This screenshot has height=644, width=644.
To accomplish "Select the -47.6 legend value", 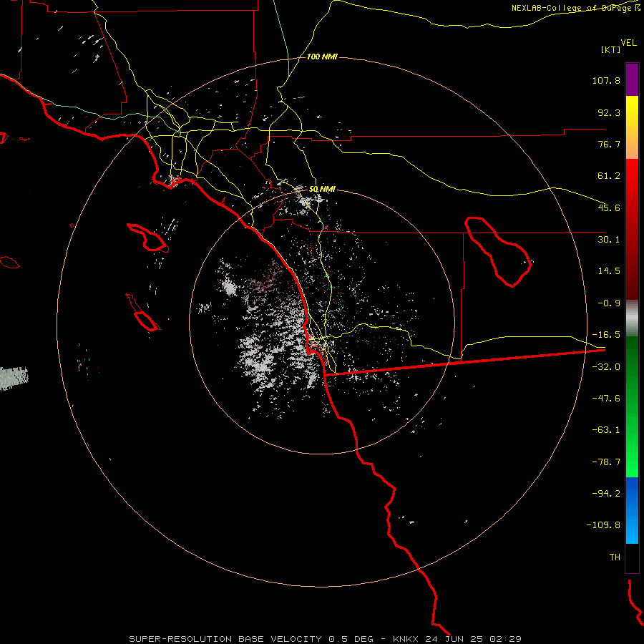I will click(606, 399).
